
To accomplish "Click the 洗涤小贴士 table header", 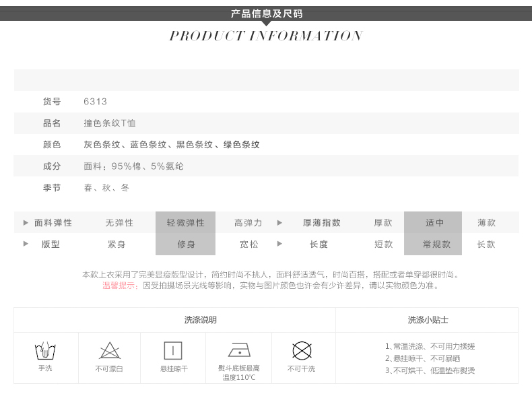I will [x=428, y=320].
